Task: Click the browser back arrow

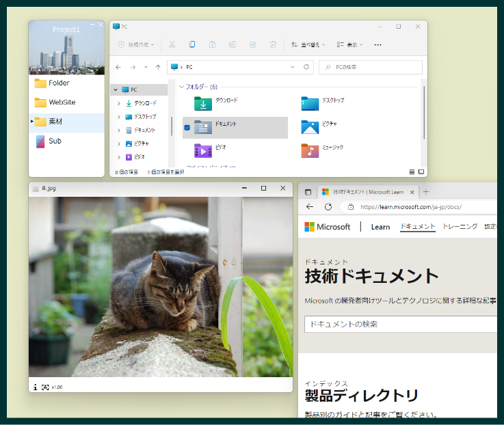Action: (x=310, y=206)
